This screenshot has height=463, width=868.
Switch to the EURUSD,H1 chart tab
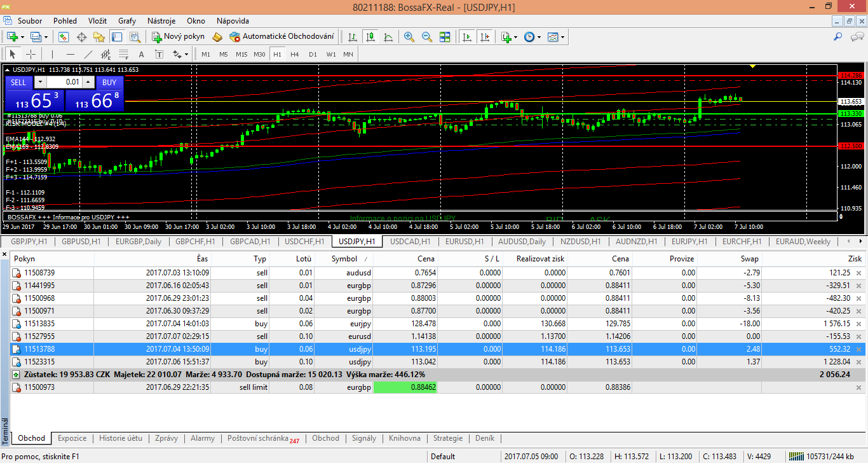click(465, 242)
